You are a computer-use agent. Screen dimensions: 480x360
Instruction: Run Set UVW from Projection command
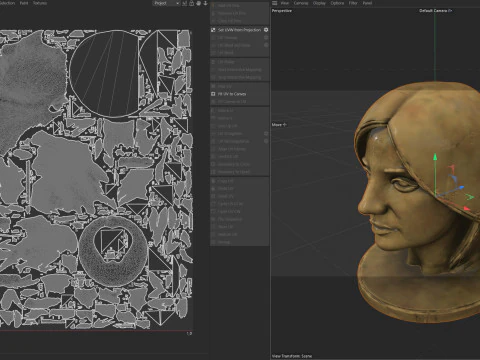coord(239,30)
